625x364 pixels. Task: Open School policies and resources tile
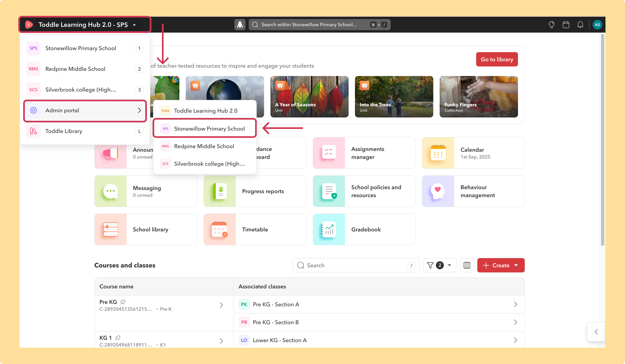click(x=364, y=191)
